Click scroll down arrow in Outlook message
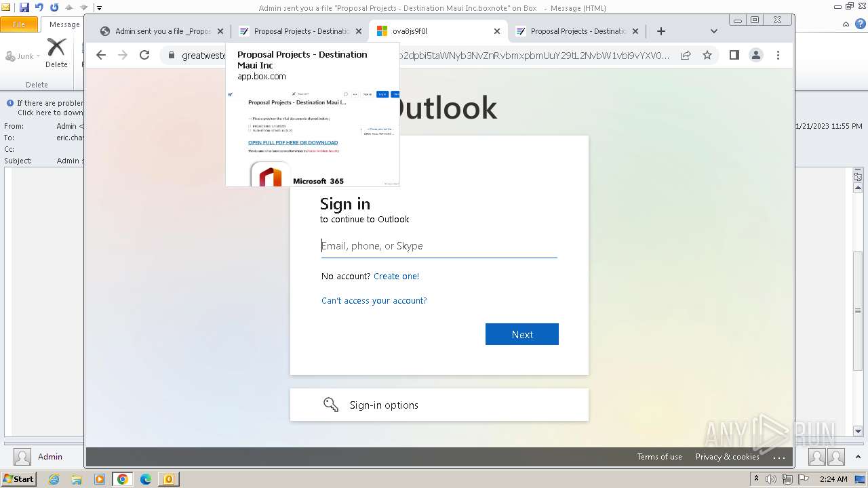 [x=858, y=431]
